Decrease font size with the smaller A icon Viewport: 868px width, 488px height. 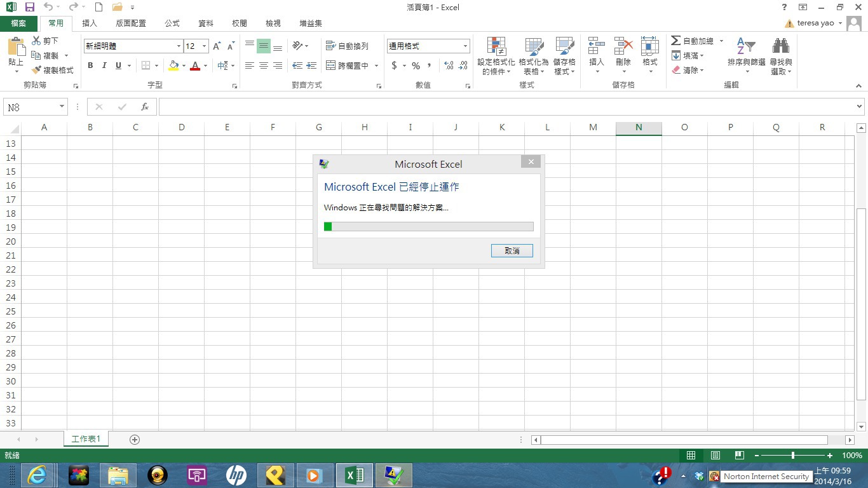(231, 46)
